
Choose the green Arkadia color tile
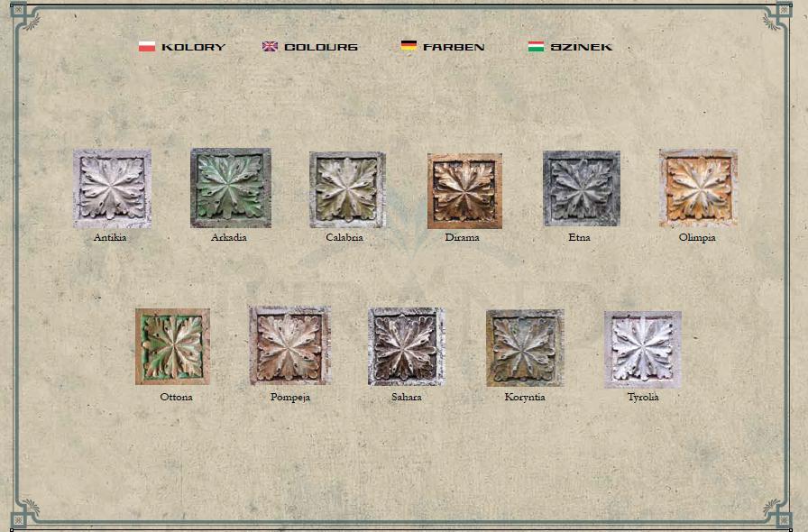click(230, 188)
